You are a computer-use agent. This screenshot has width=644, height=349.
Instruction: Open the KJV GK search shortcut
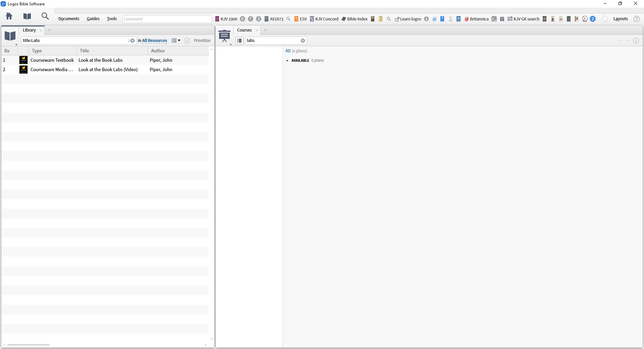tap(523, 19)
